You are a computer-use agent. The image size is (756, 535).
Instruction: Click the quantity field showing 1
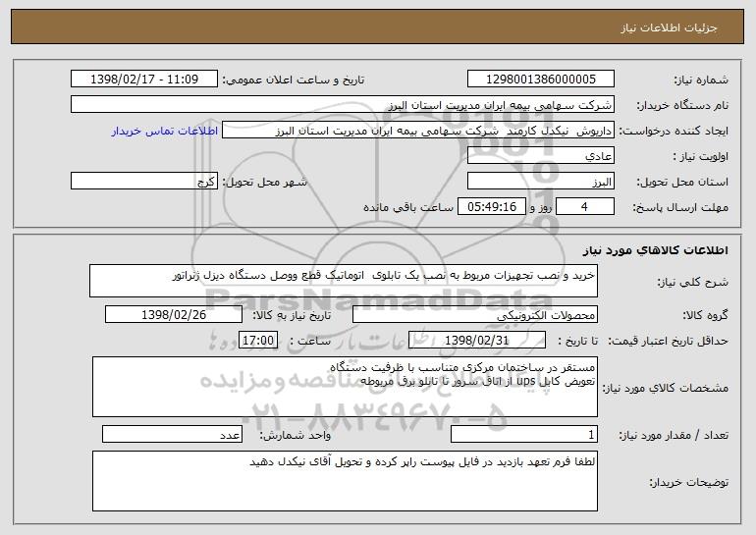click(x=524, y=434)
